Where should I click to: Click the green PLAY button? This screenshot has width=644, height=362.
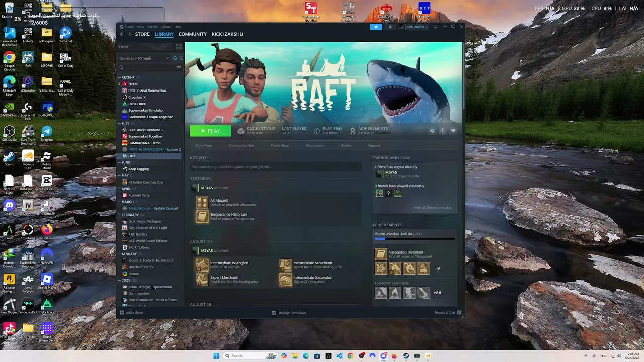pyautogui.click(x=210, y=131)
